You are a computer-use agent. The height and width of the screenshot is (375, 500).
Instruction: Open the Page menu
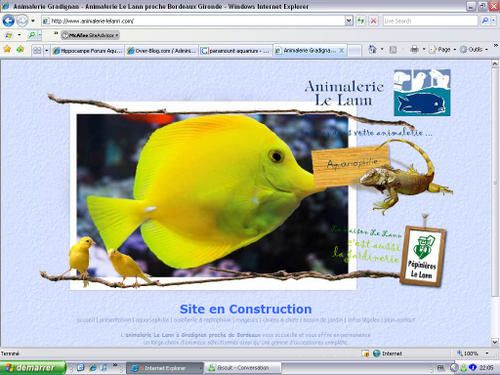(443, 50)
